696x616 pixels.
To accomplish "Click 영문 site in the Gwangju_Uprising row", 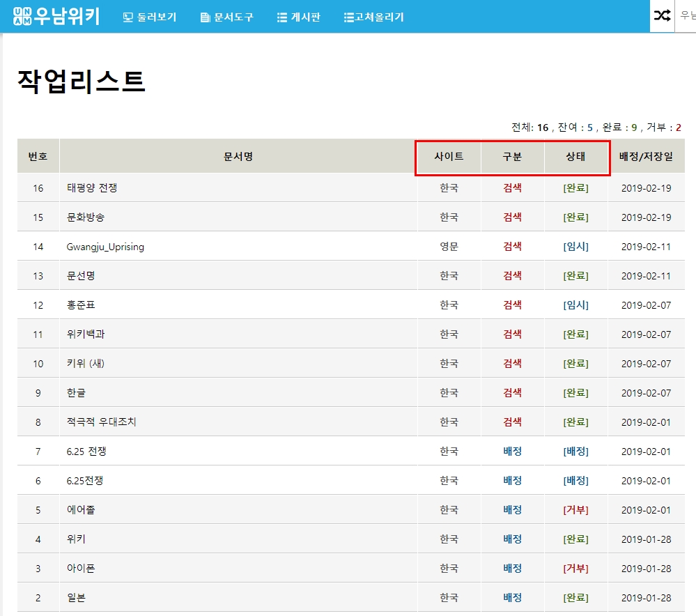I will click(449, 247).
